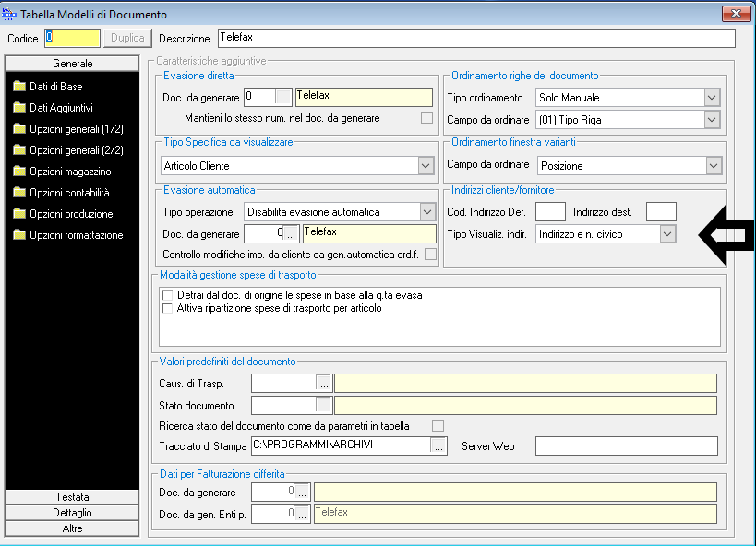Click the Tracciato di Stampa path field
Image resolution: width=756 pixels, height=546 pixels.
(x=342, y=446)
